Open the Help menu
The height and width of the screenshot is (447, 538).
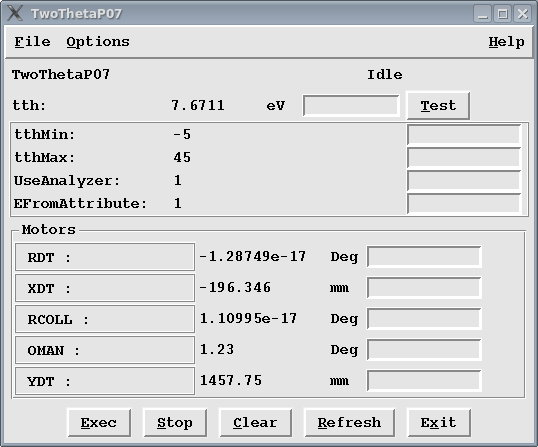pos(506,42)
